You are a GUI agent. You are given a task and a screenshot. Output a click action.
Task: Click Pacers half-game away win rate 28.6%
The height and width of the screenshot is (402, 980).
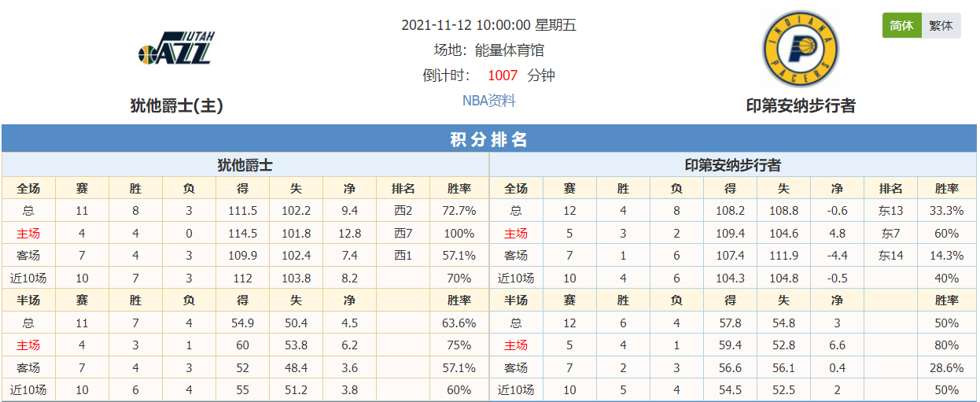[947, 367]
